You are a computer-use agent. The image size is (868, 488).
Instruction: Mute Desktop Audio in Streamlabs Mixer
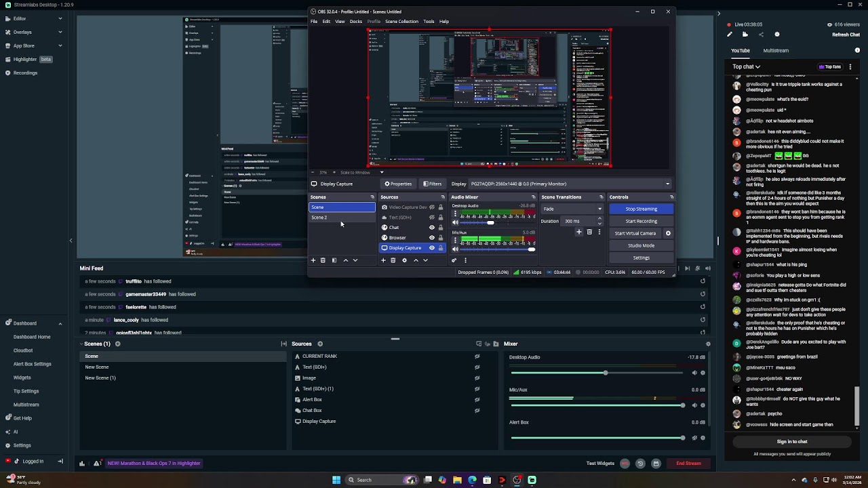(x=694, y=373)
